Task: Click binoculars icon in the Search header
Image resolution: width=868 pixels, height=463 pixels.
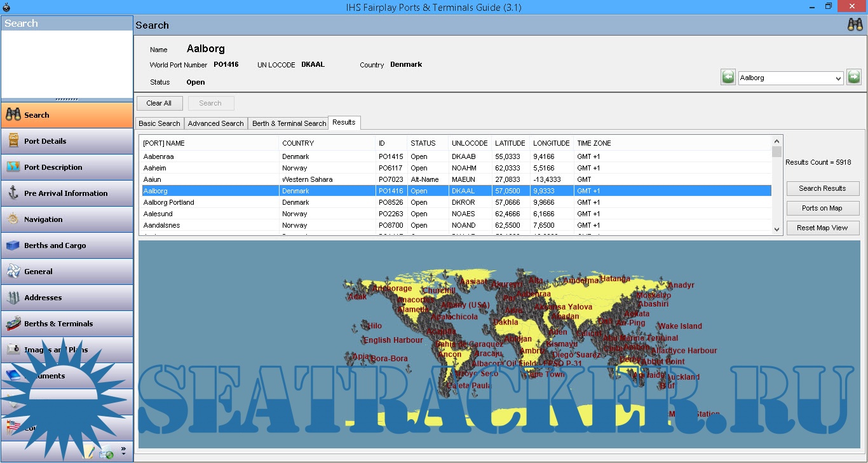Action: pos(855,25)
